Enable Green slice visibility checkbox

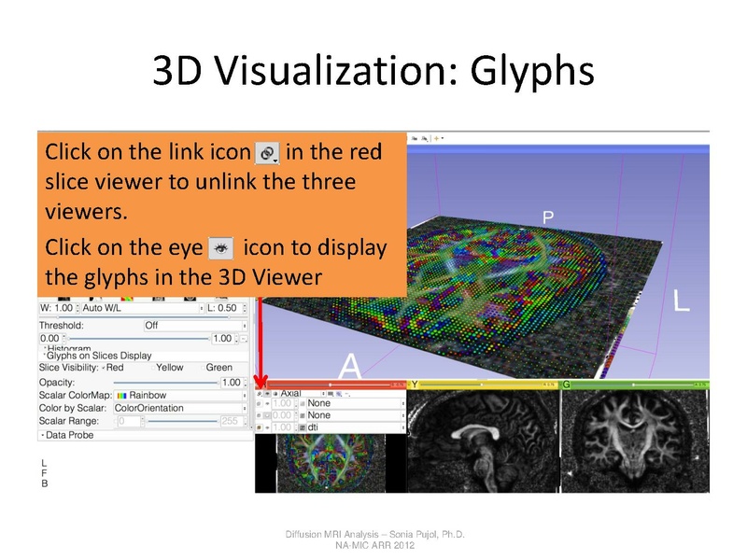click(x=203, y=368)
